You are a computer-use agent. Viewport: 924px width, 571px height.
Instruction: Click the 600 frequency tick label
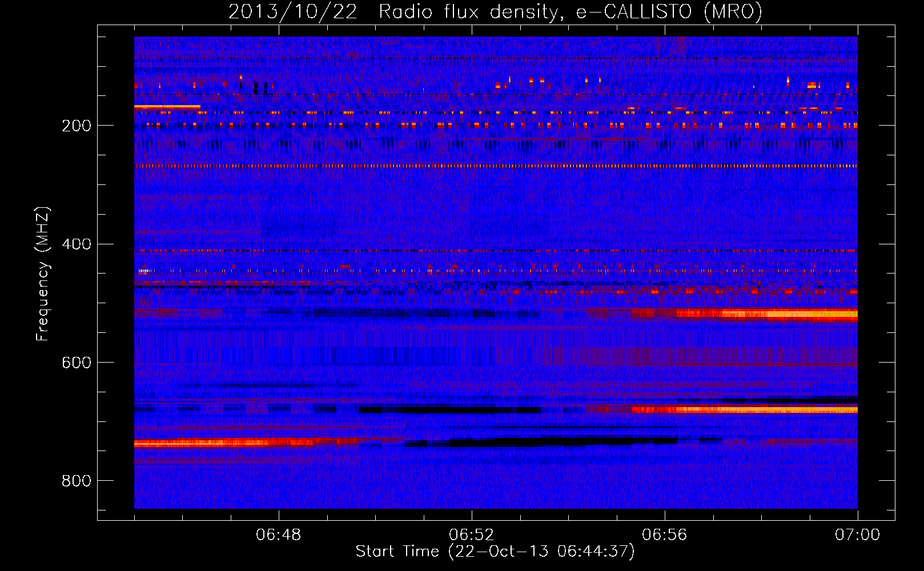[x=77, y=363]
